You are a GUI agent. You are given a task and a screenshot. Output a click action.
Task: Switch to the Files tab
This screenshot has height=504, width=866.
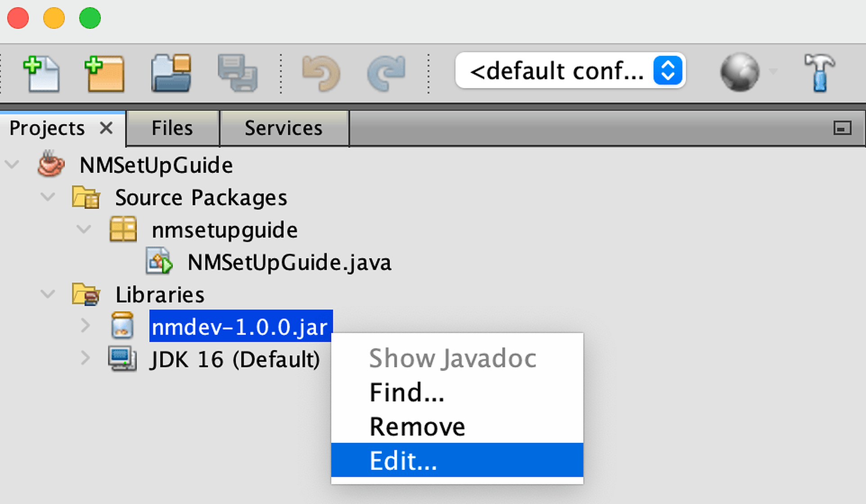172,128
